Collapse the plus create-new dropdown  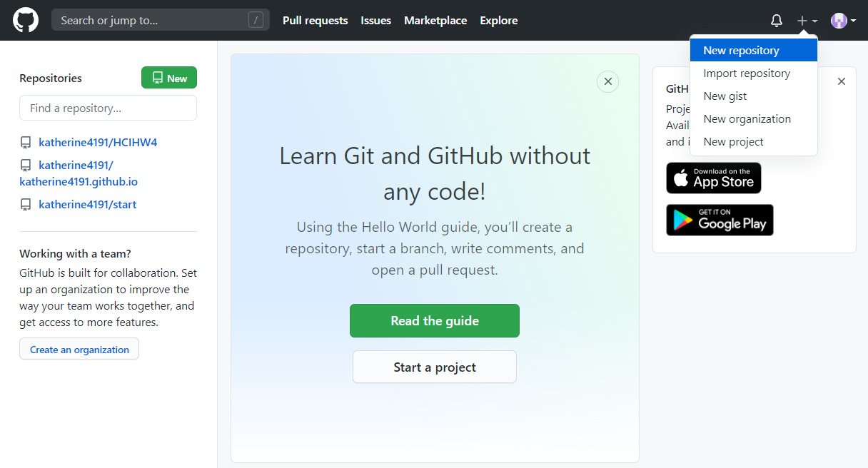click(807, 21)
